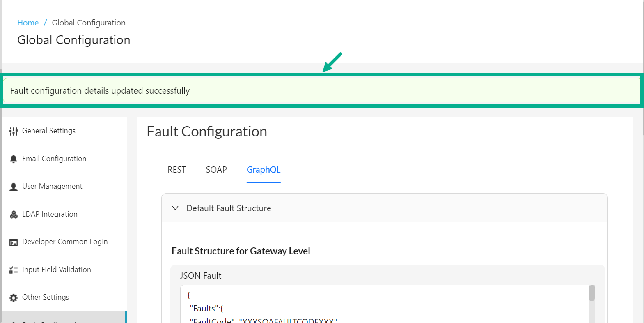Open General Settings via the sliders icon
This screenshot has width=644, height=323.
(14, 131)
